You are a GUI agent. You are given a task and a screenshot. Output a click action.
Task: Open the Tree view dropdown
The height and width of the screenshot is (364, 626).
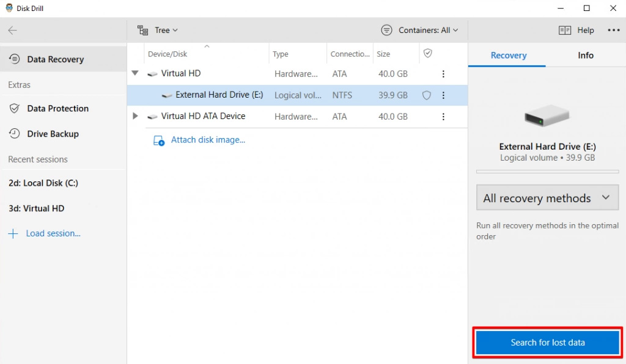158,31
